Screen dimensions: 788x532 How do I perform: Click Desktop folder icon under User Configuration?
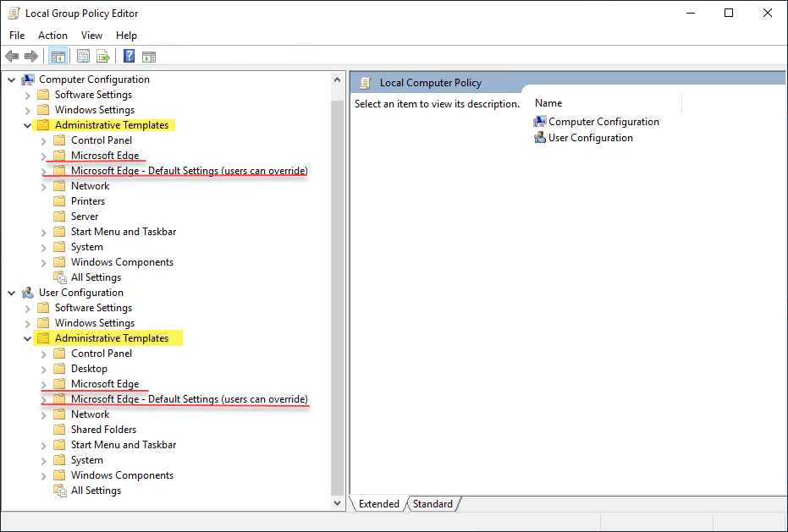pyautogui.click(x=59, y=369)
